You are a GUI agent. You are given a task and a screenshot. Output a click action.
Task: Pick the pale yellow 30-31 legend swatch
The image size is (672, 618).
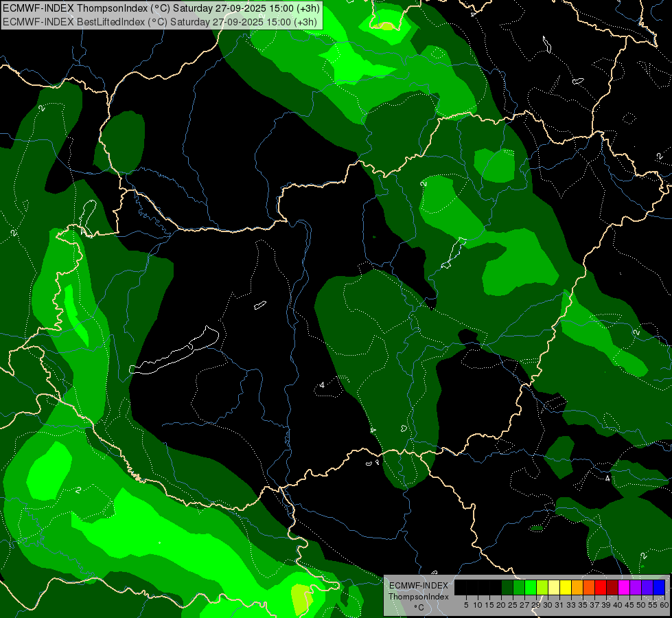click(553, 587)
